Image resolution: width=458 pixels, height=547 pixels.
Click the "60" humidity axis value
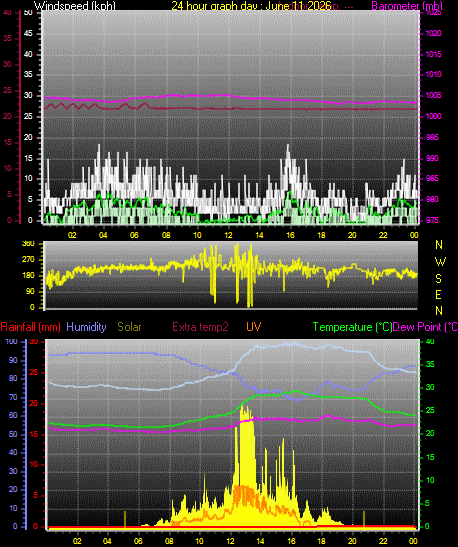pos(13,416)
